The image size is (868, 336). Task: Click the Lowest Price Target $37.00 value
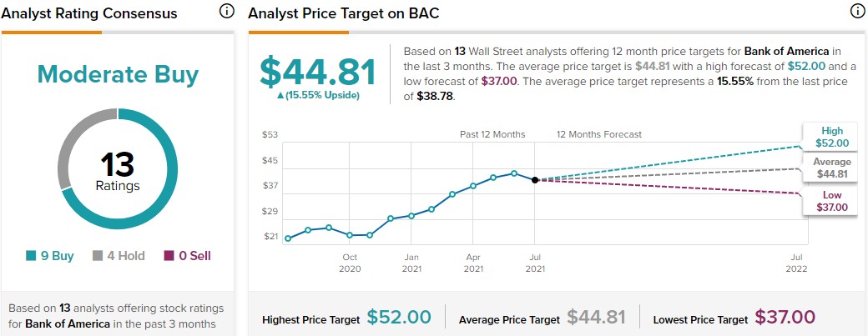[x=785, y=318]
